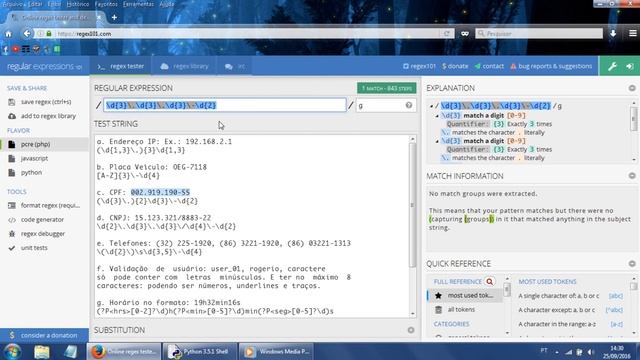Click the donate link
The width and height of the screenshot is (640, 360).
pos(455,66)
